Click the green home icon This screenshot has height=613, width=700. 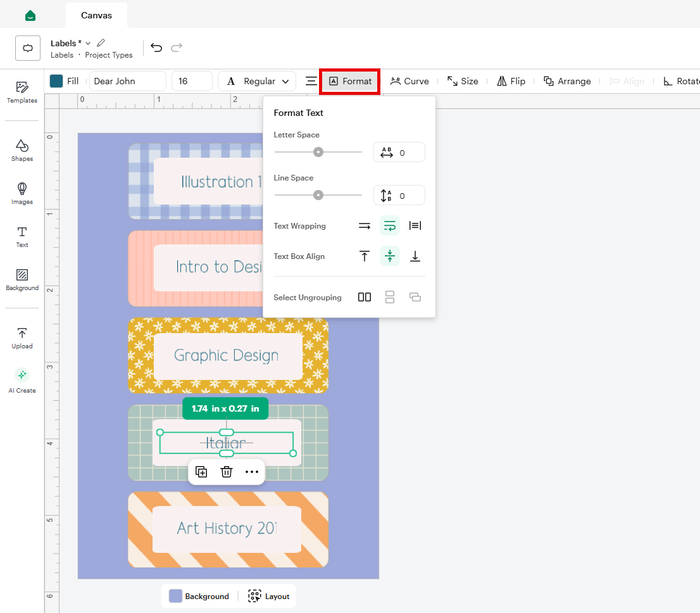point(30,16)
